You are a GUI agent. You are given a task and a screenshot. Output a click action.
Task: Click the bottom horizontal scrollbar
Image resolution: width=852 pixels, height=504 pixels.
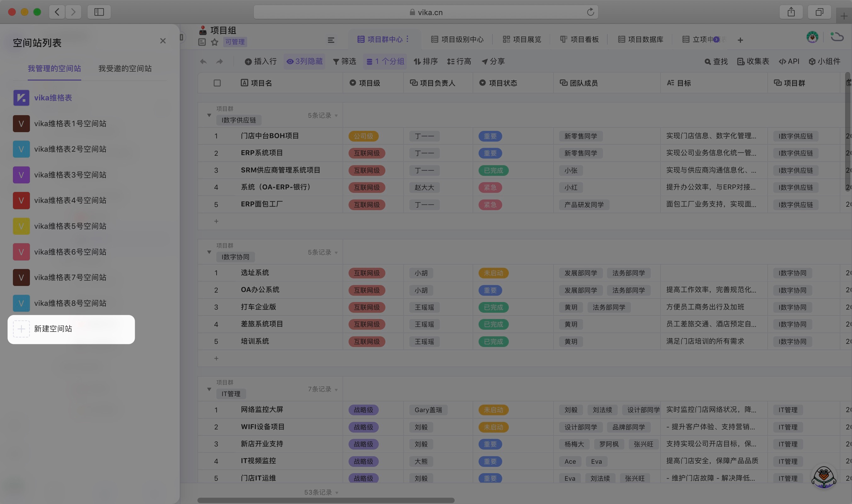pos(326,500)
